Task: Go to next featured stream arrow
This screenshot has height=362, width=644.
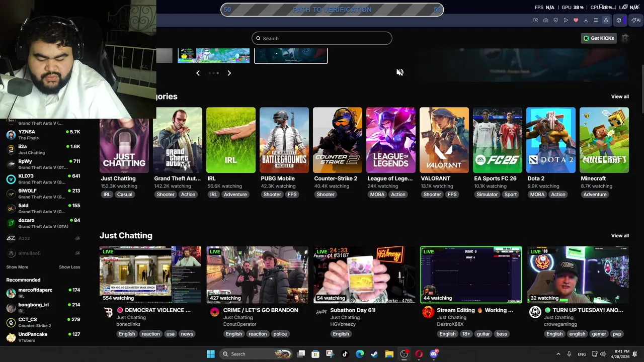Action: 229,73
